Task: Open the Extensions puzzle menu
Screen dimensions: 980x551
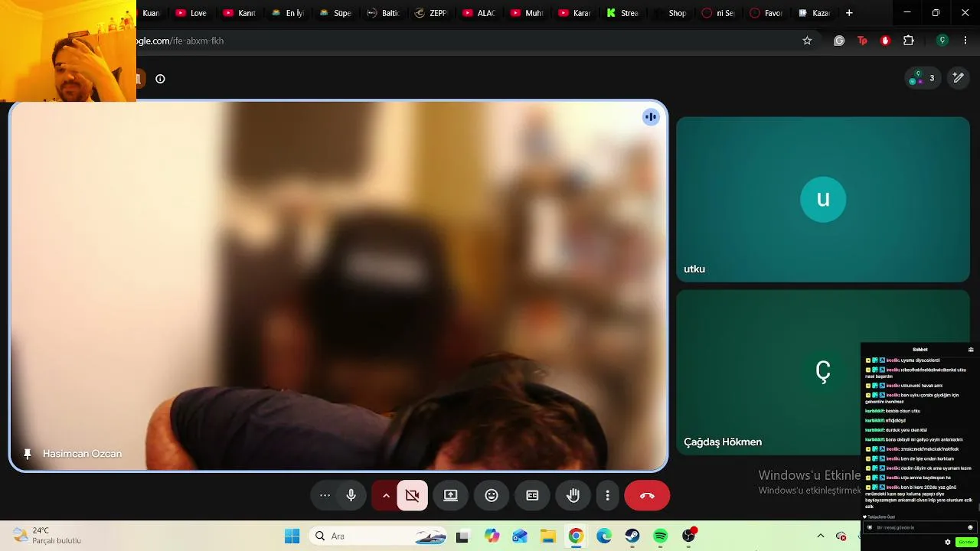Action: pyautogui.click(x=909, y=41)
